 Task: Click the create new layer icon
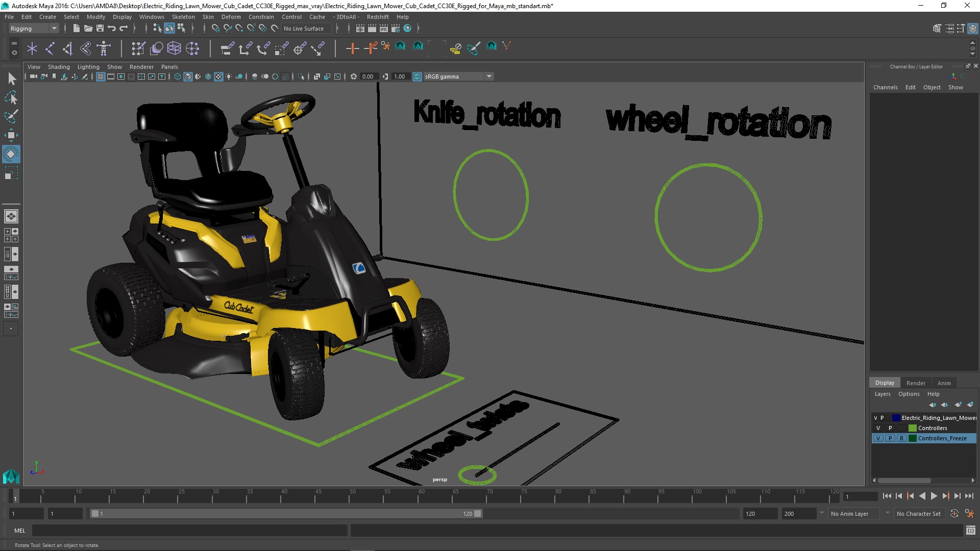[958, 405]
